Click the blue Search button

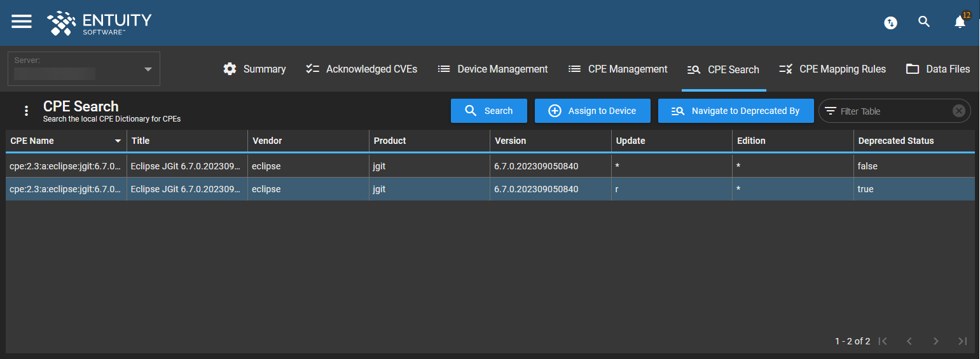489,111
